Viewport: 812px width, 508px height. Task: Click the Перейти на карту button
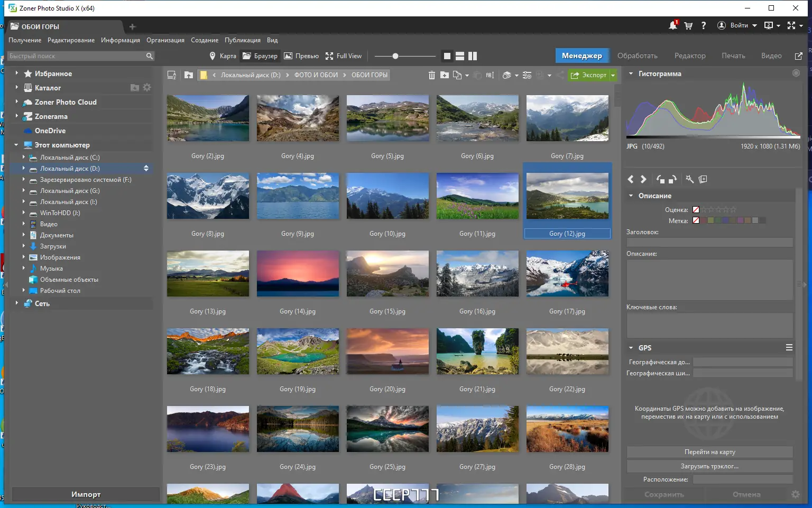(709, 451)
